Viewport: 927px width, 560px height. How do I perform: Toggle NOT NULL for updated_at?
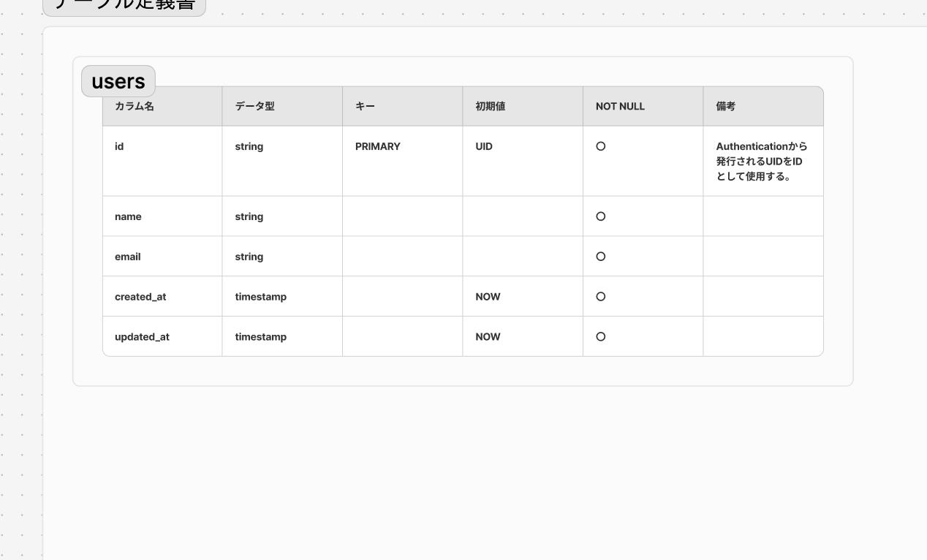pos(601,336)
